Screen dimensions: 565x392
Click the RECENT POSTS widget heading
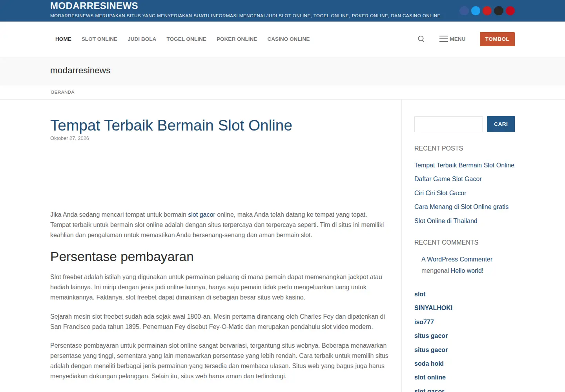pos(439,149)
